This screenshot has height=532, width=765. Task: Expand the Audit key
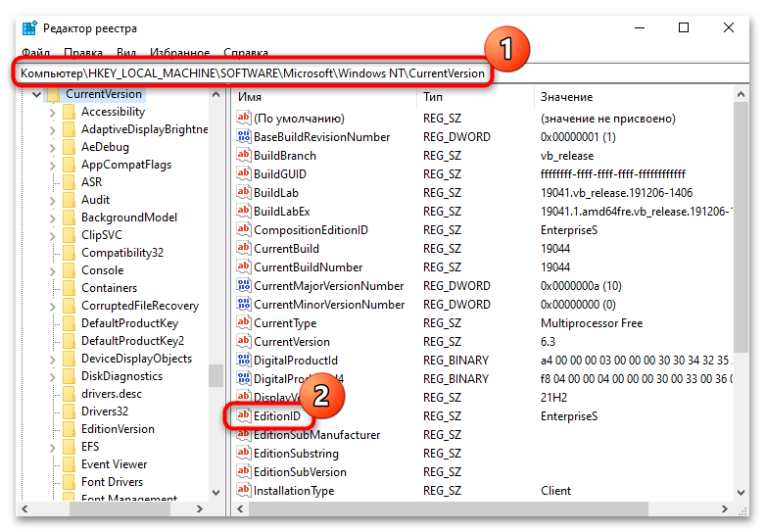pyautogui.click(x=53, y=200)
